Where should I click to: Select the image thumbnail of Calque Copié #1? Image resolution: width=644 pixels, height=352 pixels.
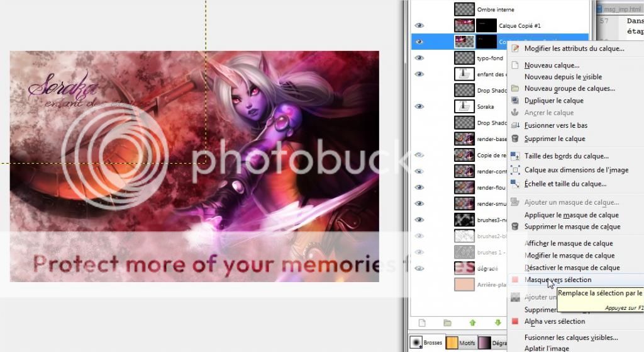464,25
